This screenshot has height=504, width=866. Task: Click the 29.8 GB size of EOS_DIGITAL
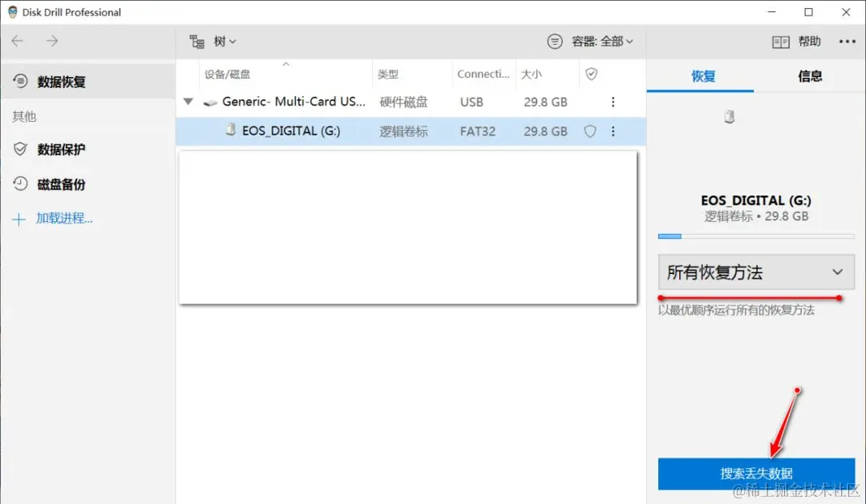[546, 131]
